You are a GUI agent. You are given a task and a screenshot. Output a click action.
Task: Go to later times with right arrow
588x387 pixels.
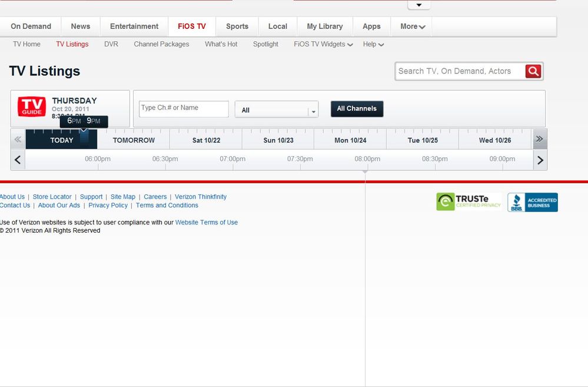click(540, 160)
